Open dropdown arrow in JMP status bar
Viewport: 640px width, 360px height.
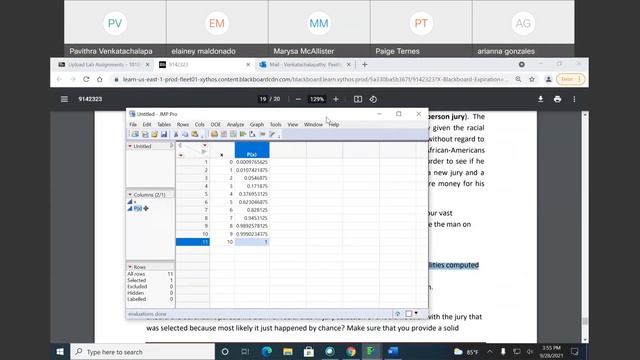click(x=416, y=313)
